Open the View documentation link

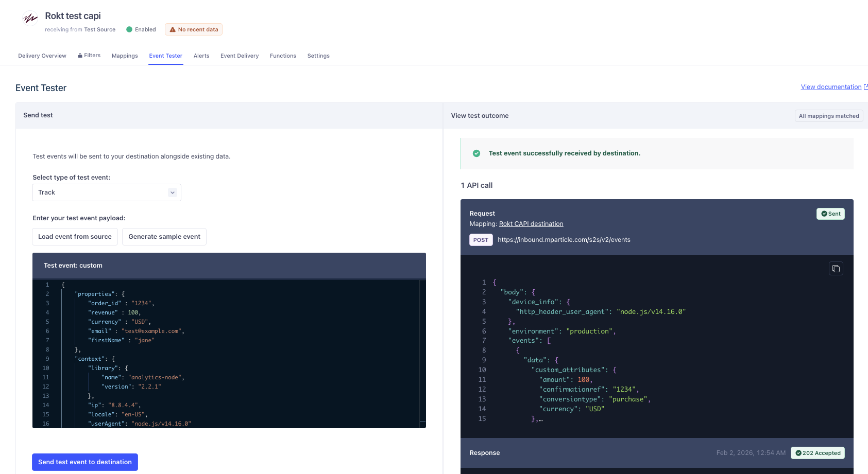pyautogui.click(x=830, y=87)
